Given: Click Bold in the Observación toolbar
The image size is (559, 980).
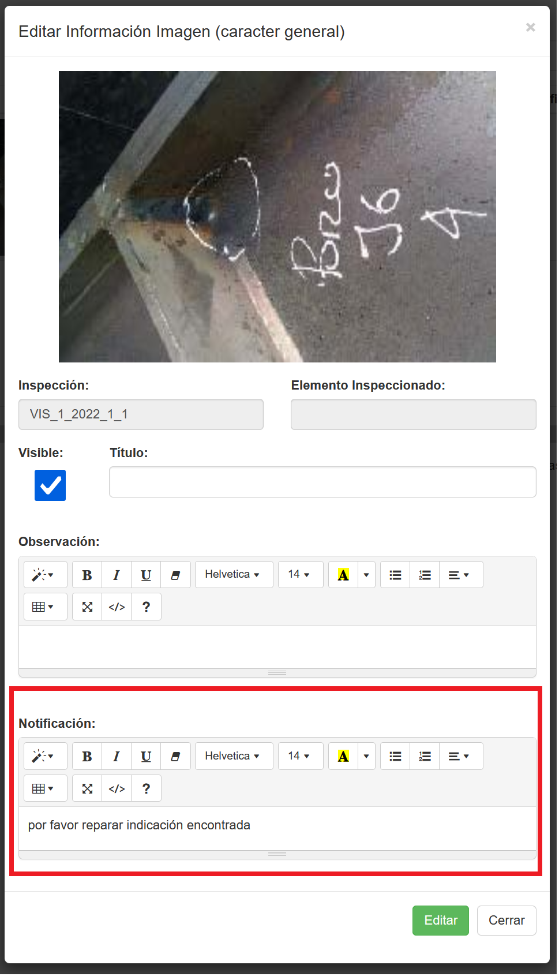Looking at the screenshot, I should click(87, 575).
